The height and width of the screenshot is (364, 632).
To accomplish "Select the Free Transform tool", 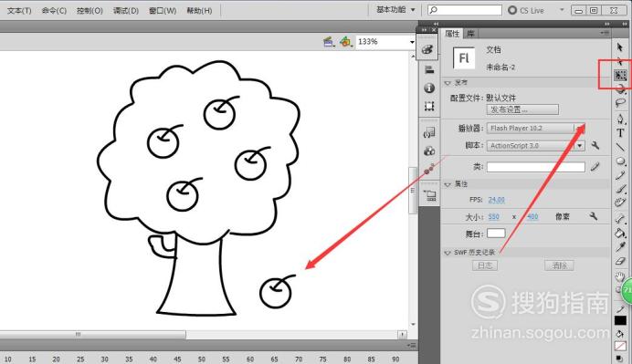I will tap(620, 76).
